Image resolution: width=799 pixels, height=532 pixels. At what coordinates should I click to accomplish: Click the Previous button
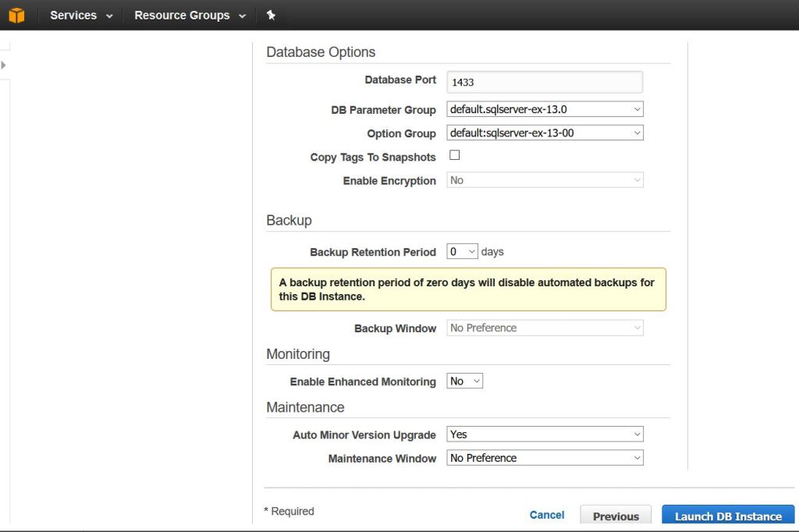[x=616, y=516]
